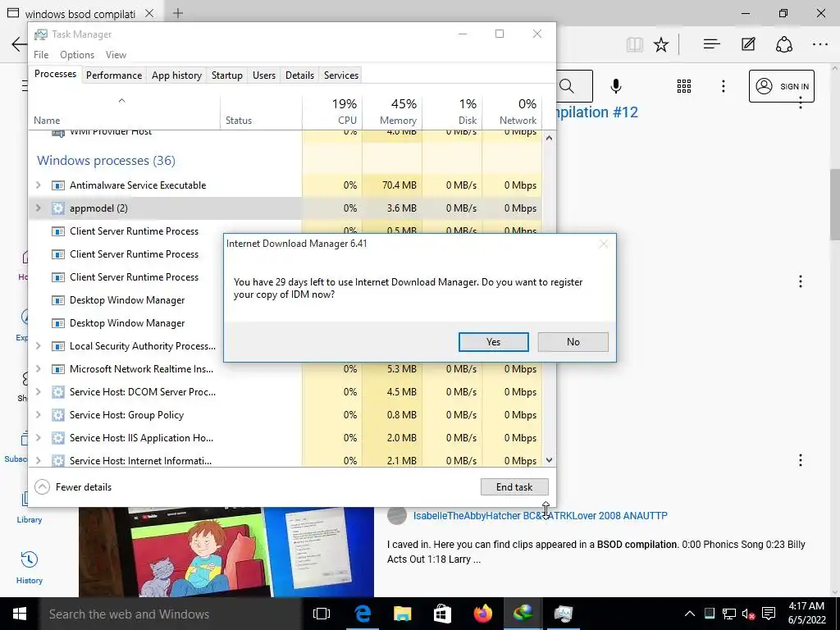Click YouTube search magnifier button
Image resolution: width=840 pixels, height=630 pixels.
568,85
